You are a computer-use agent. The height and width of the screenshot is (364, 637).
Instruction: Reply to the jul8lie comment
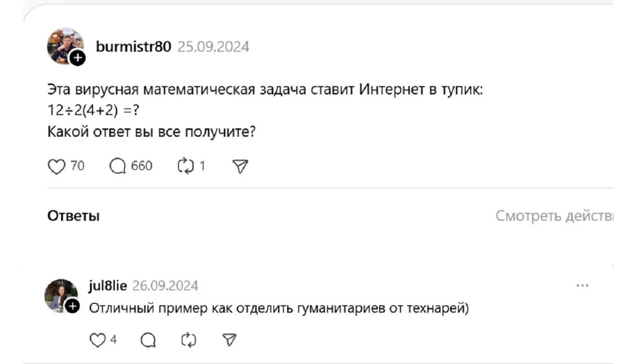point(148,340)
